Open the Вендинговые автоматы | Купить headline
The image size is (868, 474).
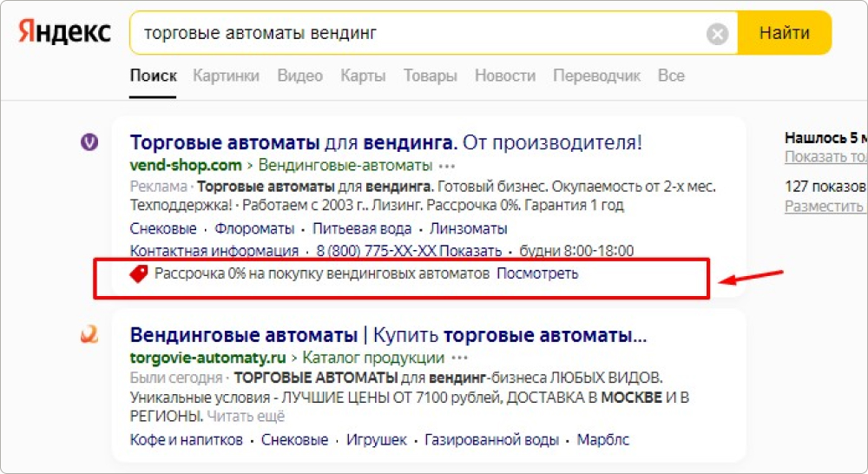click(388, 335)
